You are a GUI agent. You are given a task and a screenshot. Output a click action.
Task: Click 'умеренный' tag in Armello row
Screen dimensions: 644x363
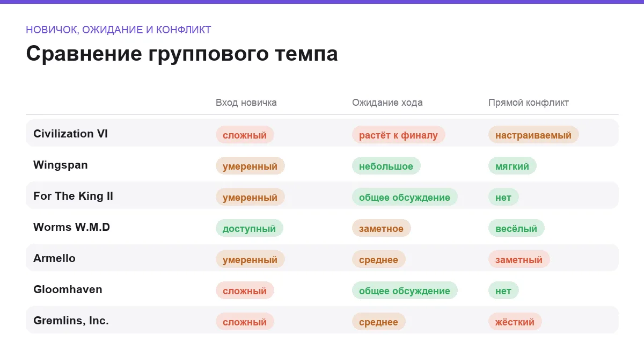pyautogui.click(x=250, y=259)
